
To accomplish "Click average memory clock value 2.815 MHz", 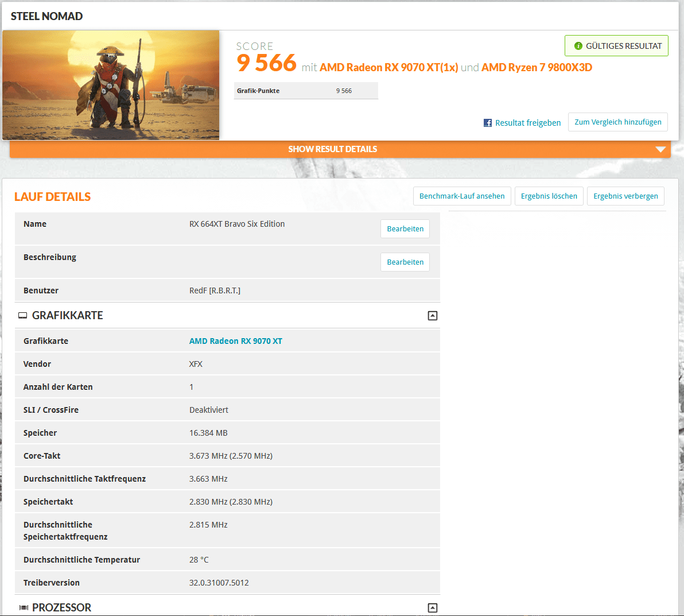I will point(208,525).
